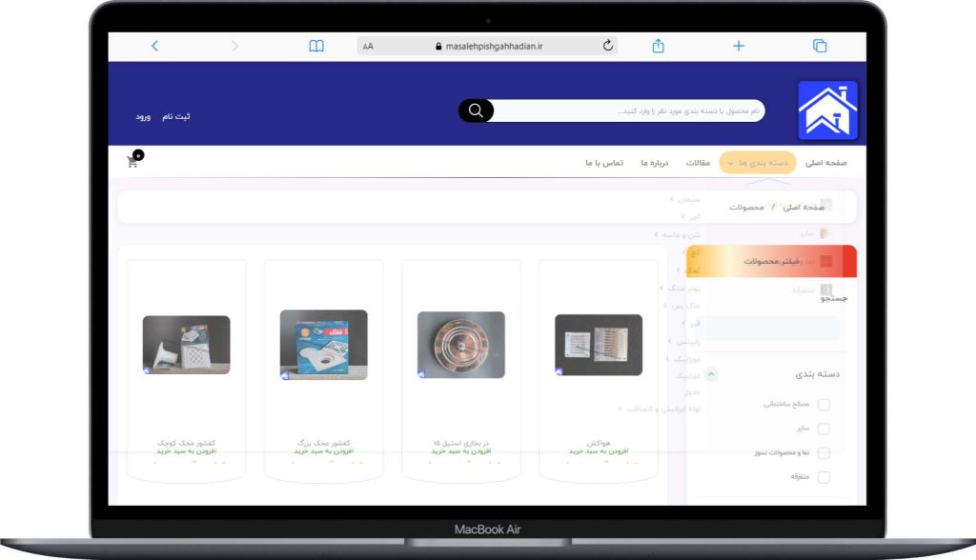The height and width of the screenshot is (560, 976).
Task: Click the Safari share icon
Action: click(x=658, y=46)
